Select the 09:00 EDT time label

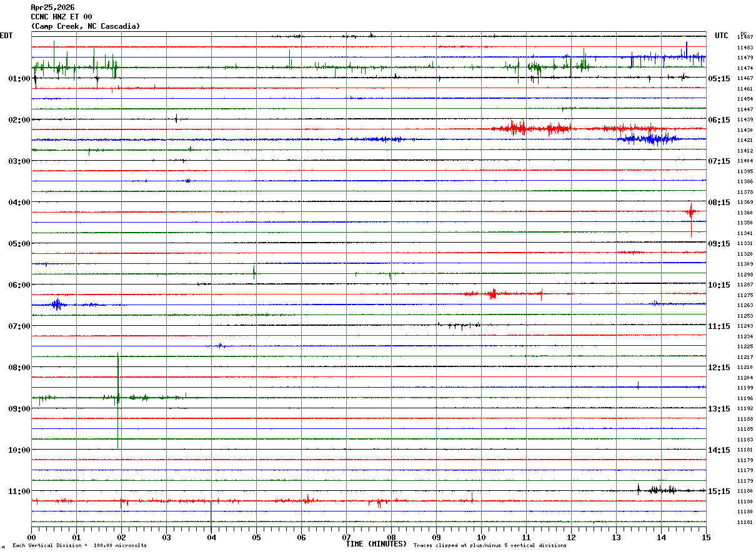pos(19,409)
